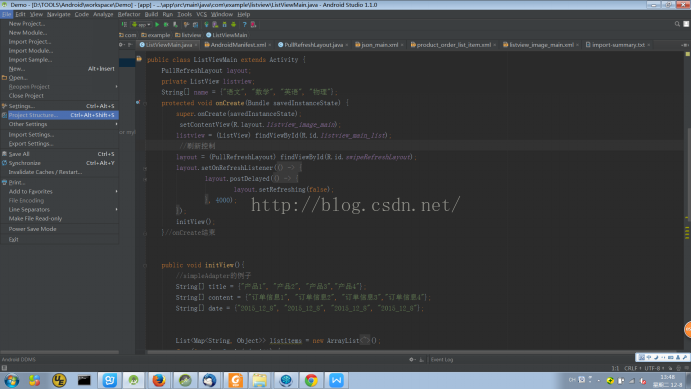Click the override marker in onCreate gutter
Viewport: 692px width, 389px height.
(x=138, y=102)
